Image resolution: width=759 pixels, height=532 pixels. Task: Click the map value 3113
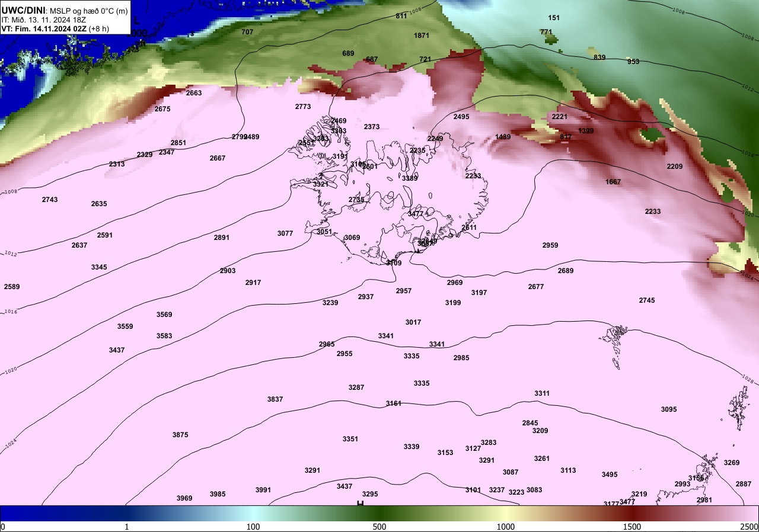coord(568,470)
